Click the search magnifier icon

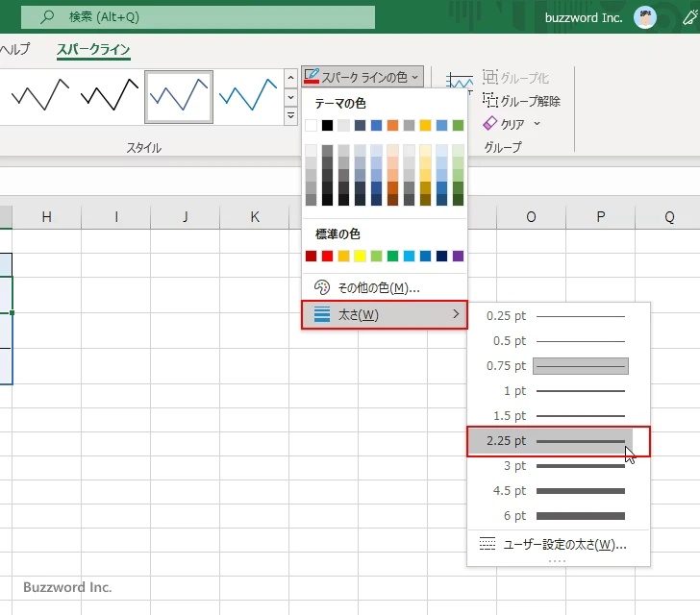point(47,17)
